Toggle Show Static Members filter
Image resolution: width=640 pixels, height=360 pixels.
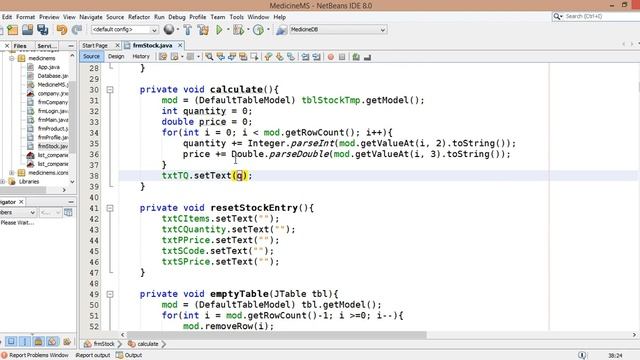[x=24, y=341]
